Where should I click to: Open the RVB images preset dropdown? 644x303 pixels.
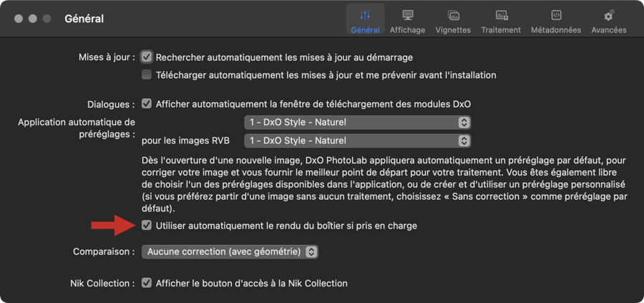357,140
